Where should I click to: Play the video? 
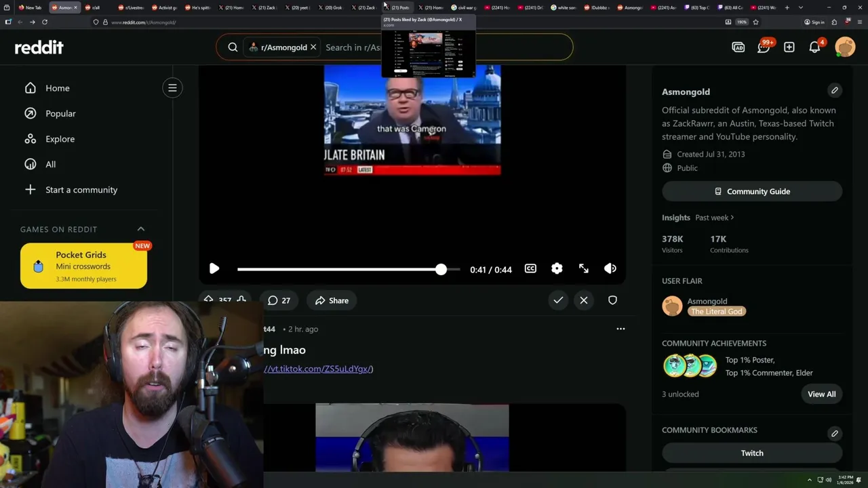coord(214,269)
